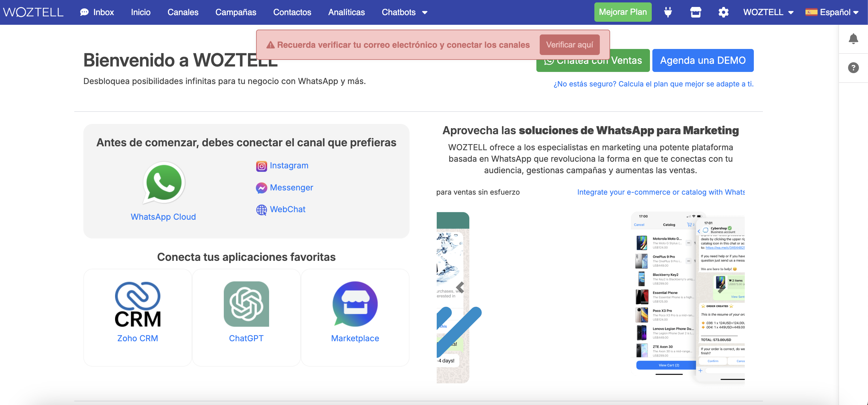
Task: Click the Messenger icon
Action: (x=262, y=188)
